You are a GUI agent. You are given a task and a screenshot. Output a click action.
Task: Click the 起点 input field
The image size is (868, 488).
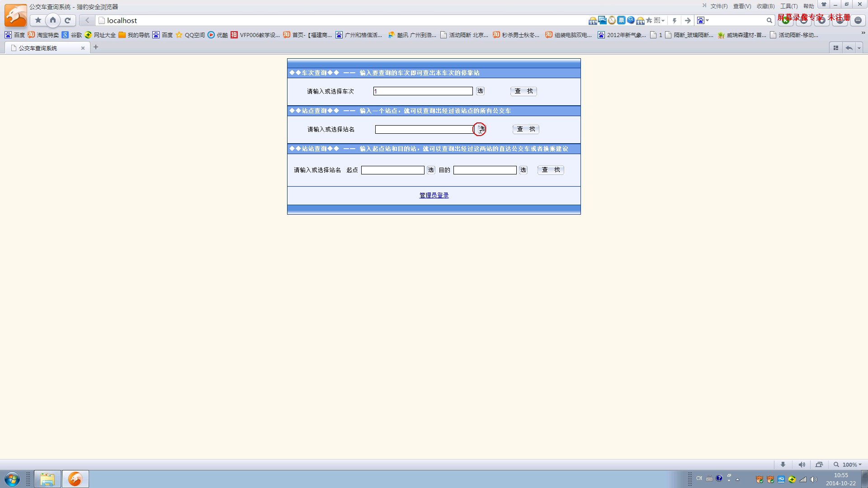click(x=393, y=170)
